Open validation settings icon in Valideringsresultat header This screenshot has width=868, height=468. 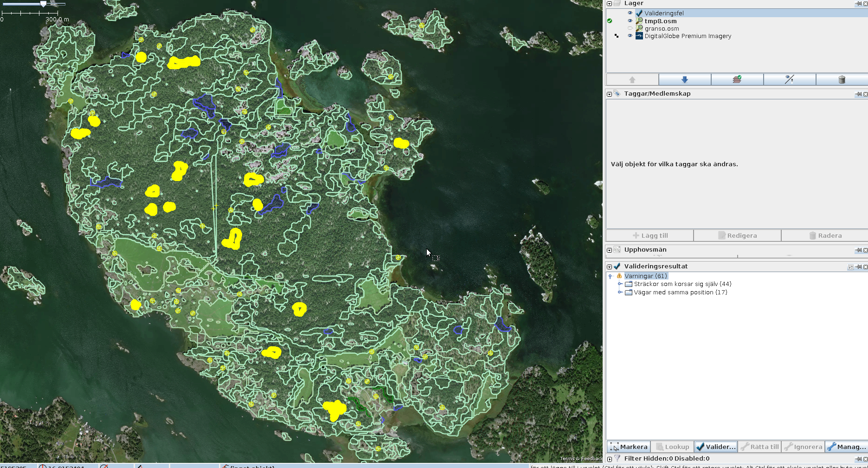(x=850, y=267)
